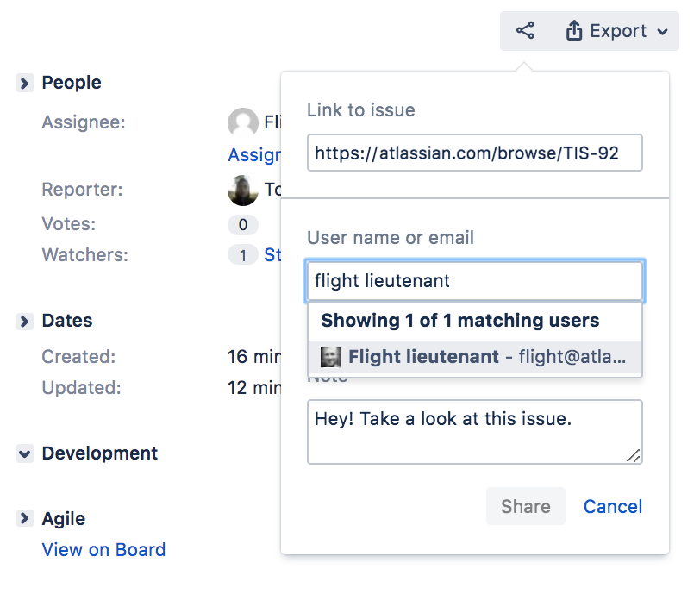Click the 'Reporter:' label
This screenshot has height=594, width=700.
[82, 190]
